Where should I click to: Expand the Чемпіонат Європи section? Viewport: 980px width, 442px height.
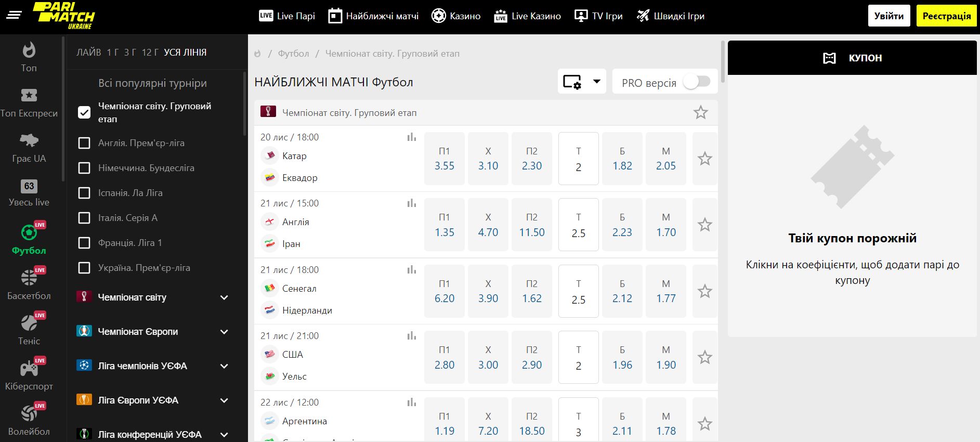point(224,332)
